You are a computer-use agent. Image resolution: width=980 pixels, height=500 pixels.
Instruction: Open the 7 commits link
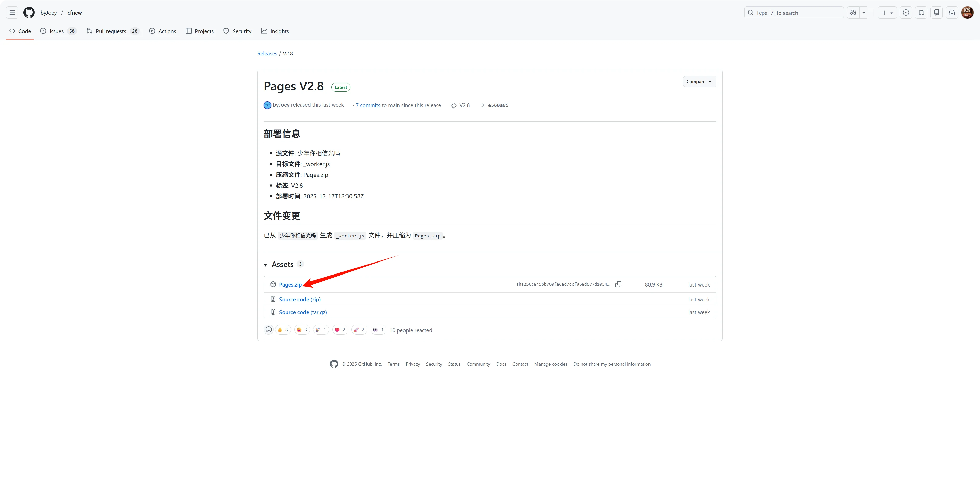(368, 105)
